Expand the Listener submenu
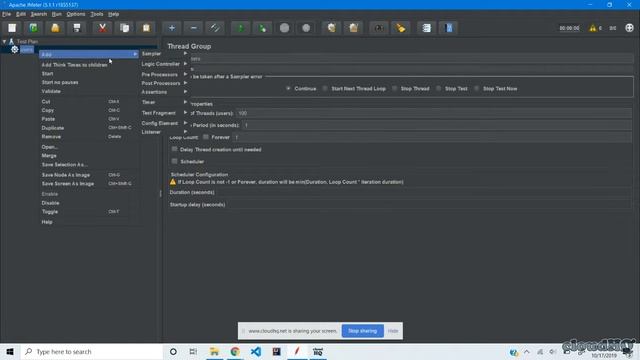This screenshot has height=360, width=640. (164, 132)
